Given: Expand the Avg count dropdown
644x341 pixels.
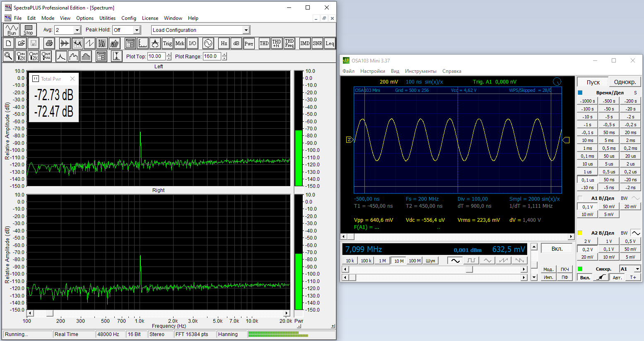Looking at the screenshot, I should 77,30.
